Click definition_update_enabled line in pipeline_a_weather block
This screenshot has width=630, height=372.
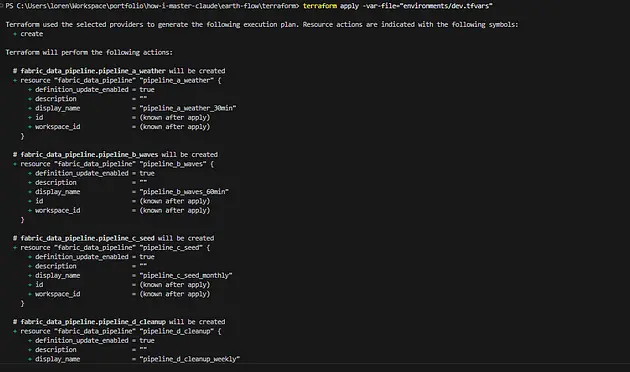tap(91, 90)
